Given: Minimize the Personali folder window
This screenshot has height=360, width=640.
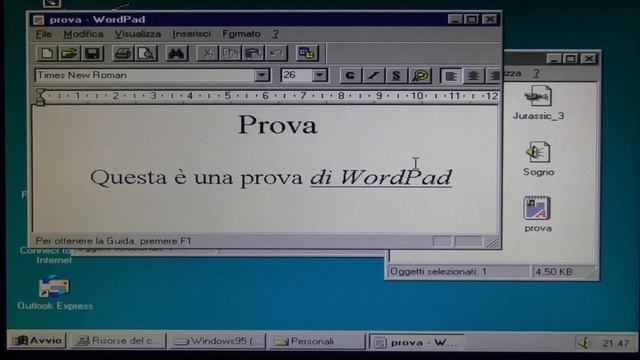Looking at the screenshot, I should (x=553, y=59).
